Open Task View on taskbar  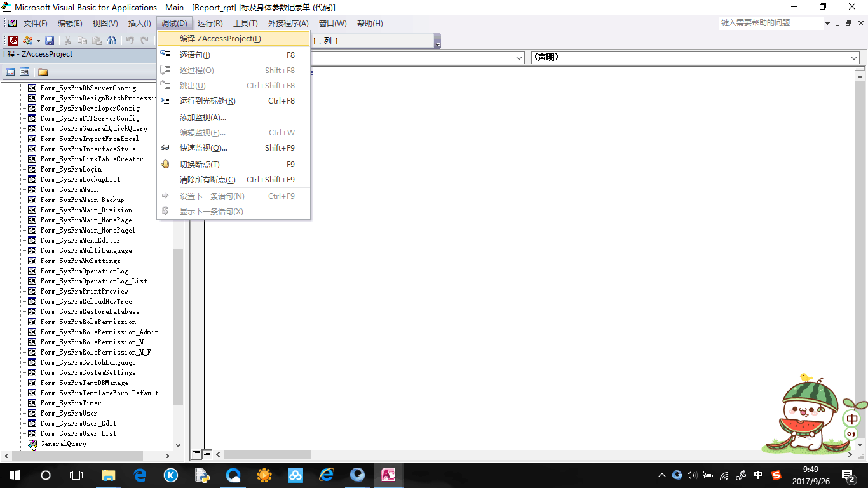[76, 475]
